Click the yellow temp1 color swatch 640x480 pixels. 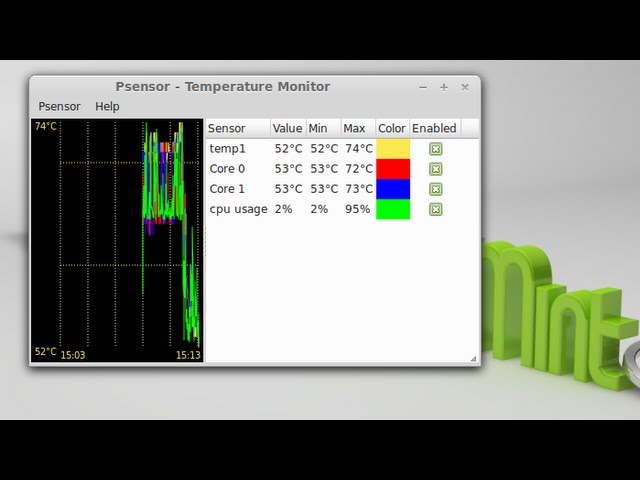coord(393,149)
